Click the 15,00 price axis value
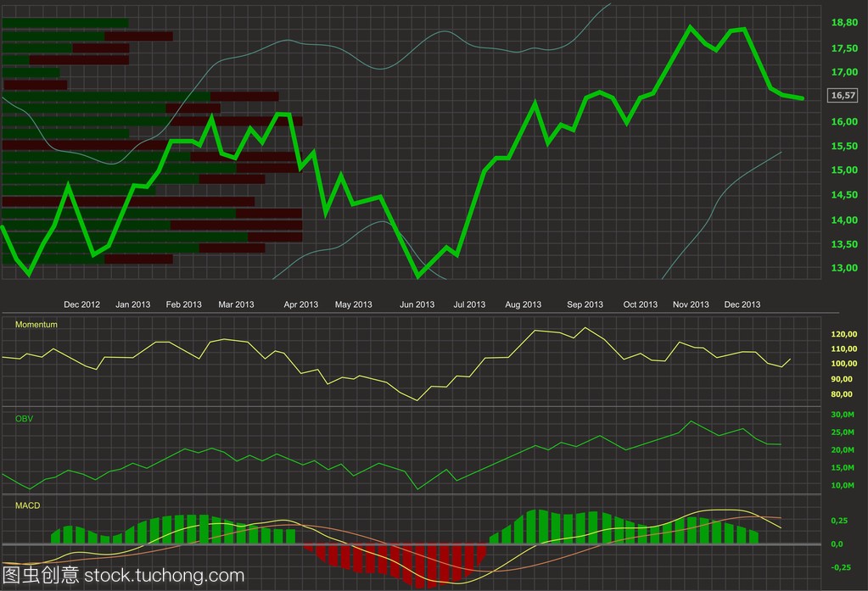868x591 pixels. tap(844, 170)
